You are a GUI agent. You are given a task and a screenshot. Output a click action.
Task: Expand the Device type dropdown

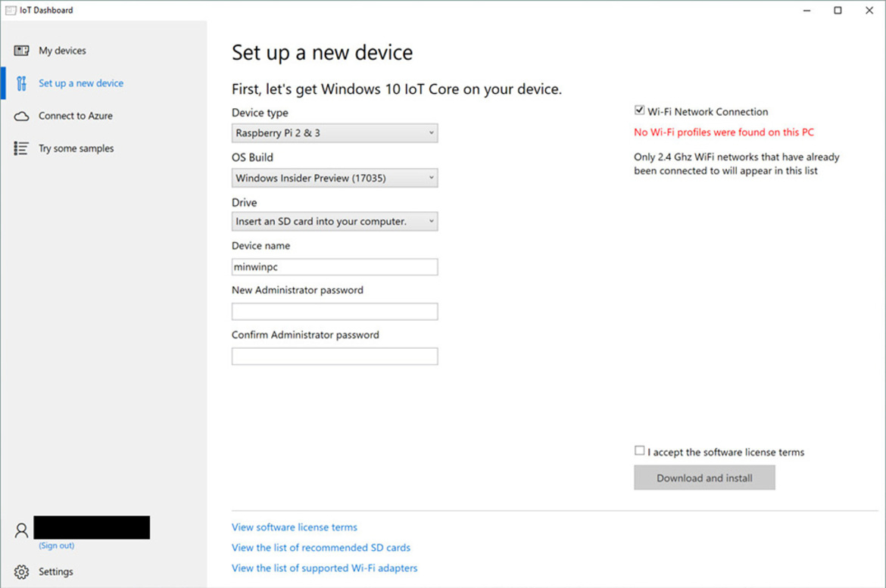click(x=335, y=133)
